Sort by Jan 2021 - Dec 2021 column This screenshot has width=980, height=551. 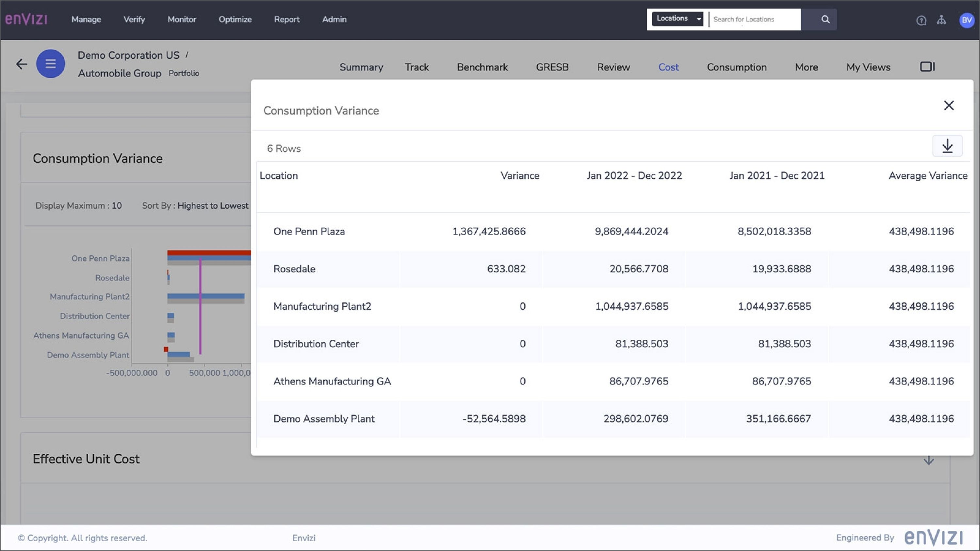tap(777, 176)
